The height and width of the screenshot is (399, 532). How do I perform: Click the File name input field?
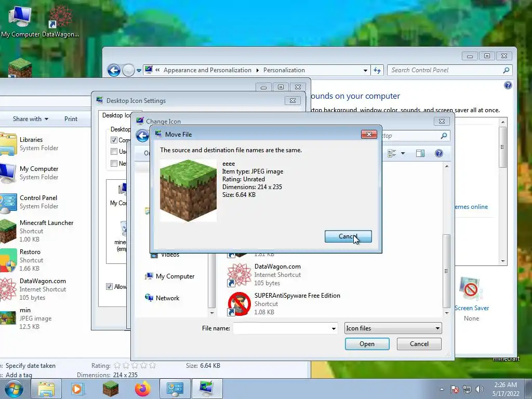coord(282,328)
